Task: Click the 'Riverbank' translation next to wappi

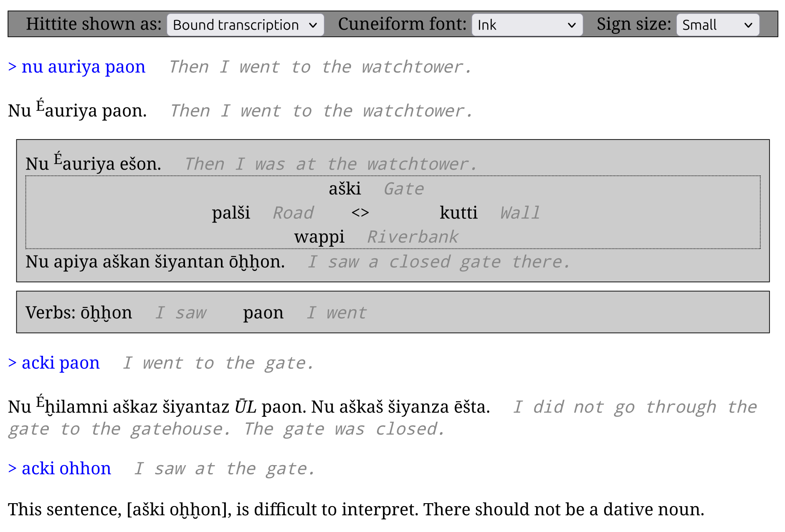Action: tap(413, 237)
